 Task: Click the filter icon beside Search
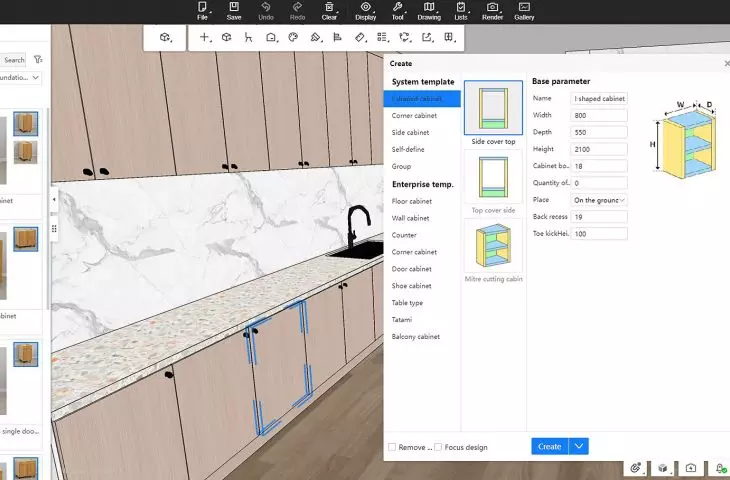pyautogui.click(x=38, y=60)
